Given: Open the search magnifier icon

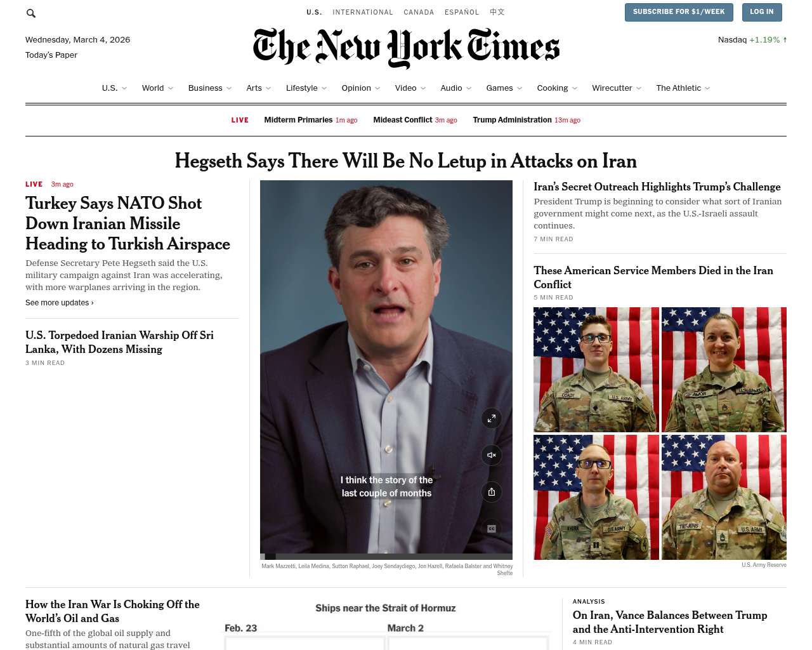Looking at the screenshot, I should coord(30,13).
